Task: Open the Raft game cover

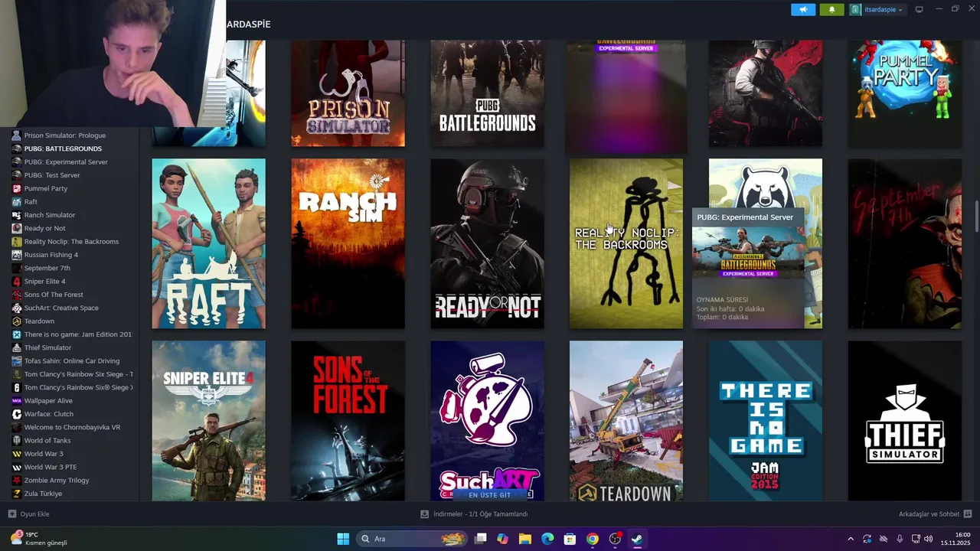Action: [208, 243]
